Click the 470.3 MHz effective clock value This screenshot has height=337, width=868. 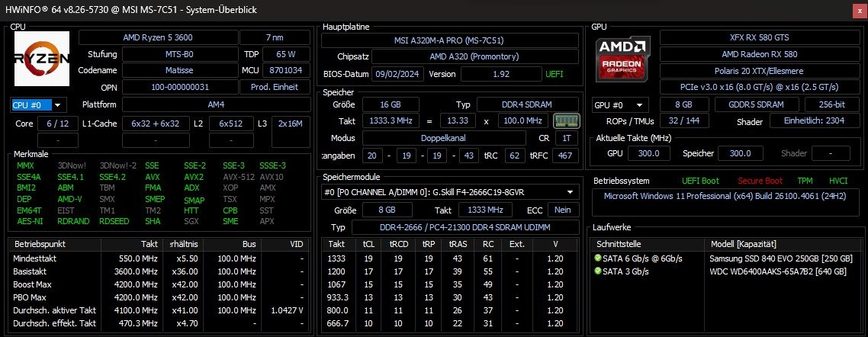[x=138, y=323]
